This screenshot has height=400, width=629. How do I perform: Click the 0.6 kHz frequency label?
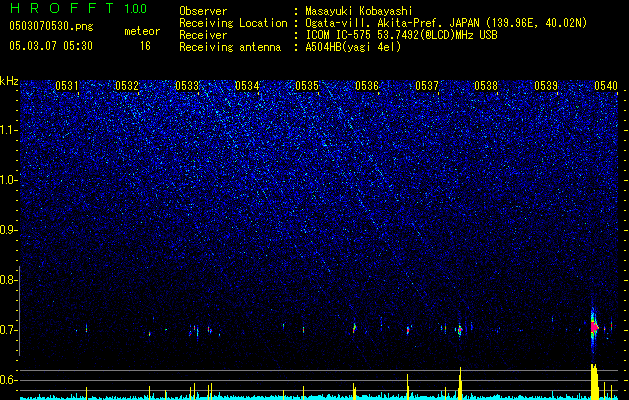pyautogui.click(x=8, y=380)
